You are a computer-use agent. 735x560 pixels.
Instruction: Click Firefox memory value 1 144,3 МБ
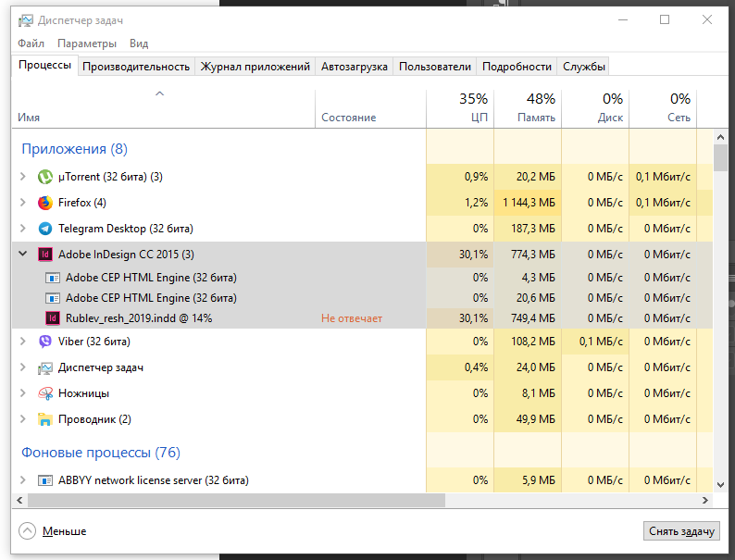point(529,203)
